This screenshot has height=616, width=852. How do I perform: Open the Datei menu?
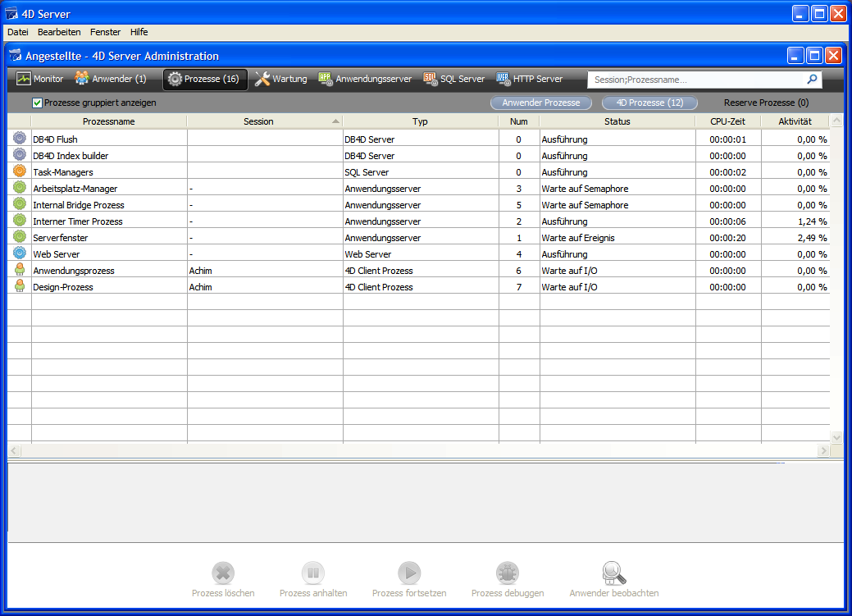(17, 32)
